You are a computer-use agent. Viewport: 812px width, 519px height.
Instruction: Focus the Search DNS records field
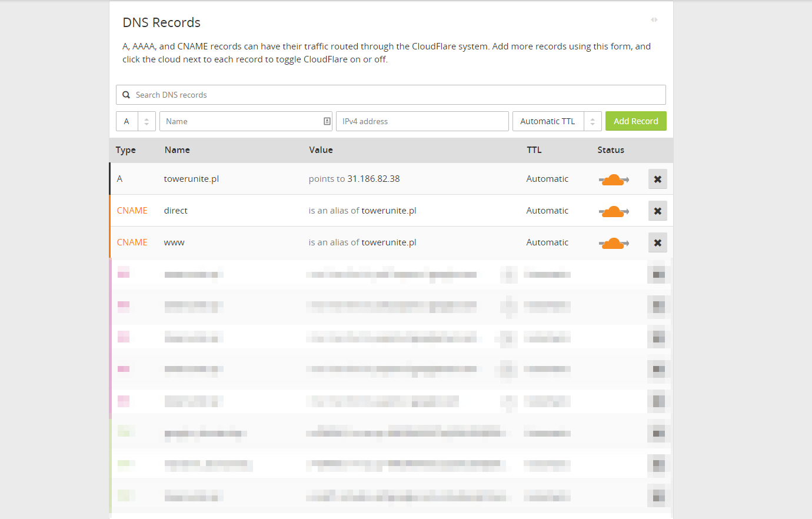(x=394, y=95)
